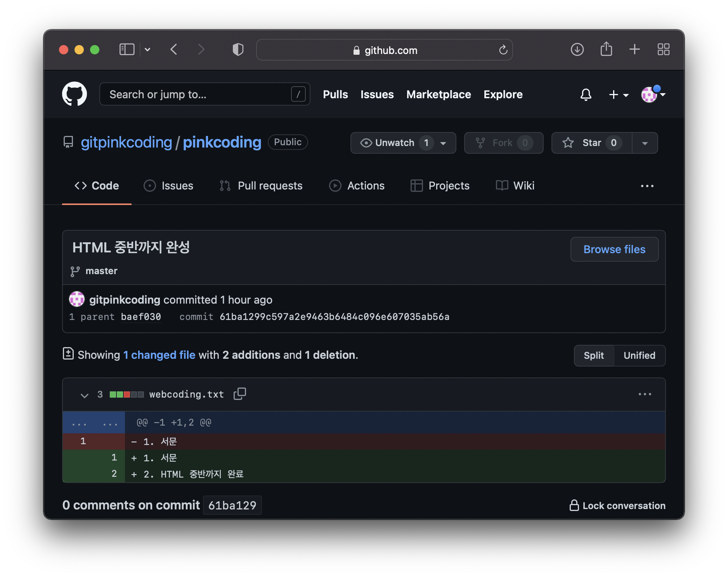Click the master branch label
The height and width of the screenshot is (577, 728).
pyautogui.click(x=101, y=271)
